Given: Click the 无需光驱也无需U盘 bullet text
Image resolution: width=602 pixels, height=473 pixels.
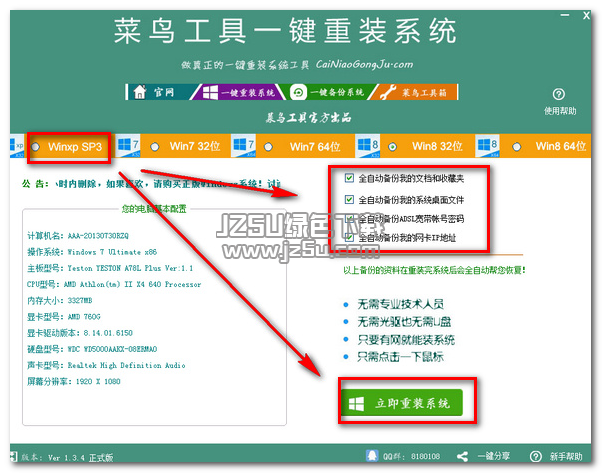Looking at the screenshot, I should tap(404, 322).
